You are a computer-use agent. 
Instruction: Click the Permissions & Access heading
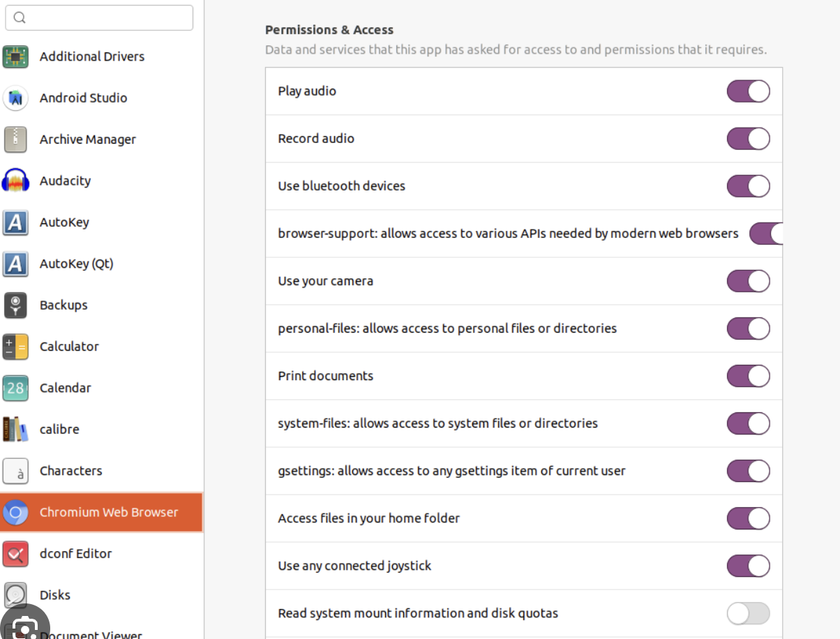pyautogui.click(x=329, y=30)
